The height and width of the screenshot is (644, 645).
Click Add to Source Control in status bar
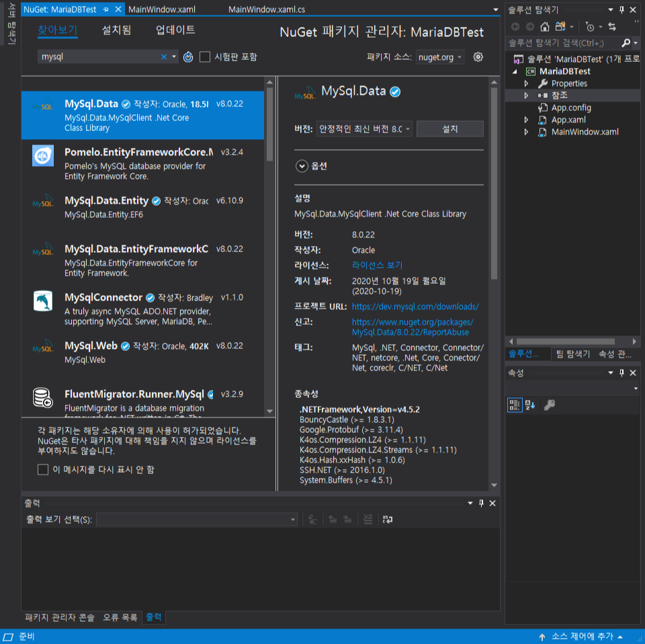click(581, 637)
